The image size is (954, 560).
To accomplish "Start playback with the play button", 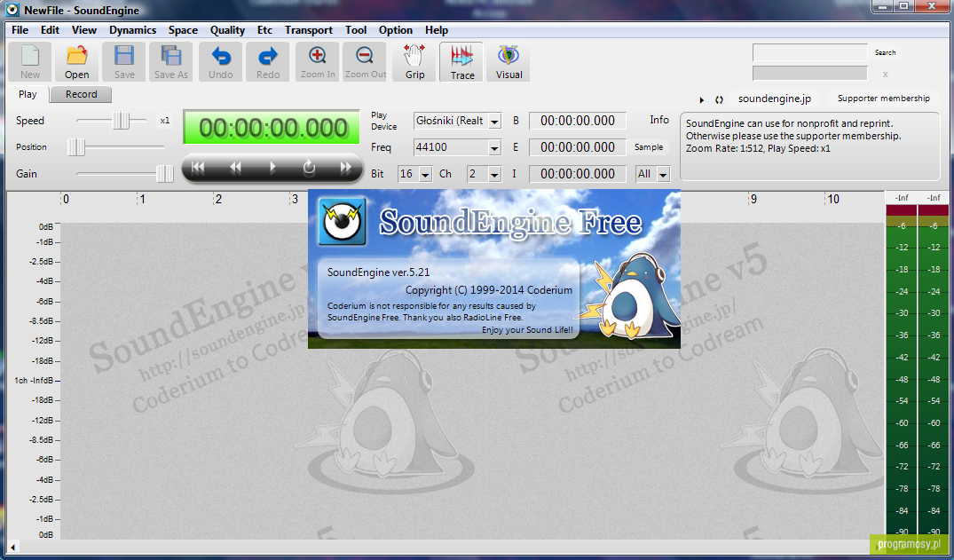I will coord(272,168).
